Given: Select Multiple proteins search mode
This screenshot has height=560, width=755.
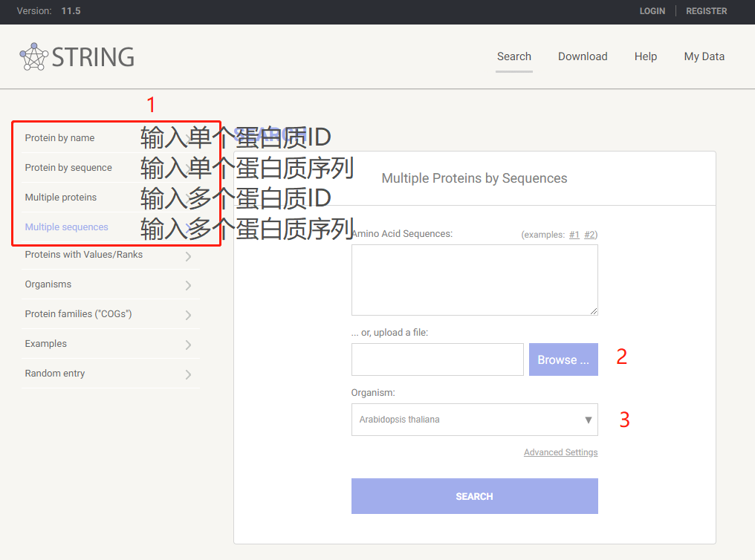Looking at the screenshot, I should [x=60, y=197].
